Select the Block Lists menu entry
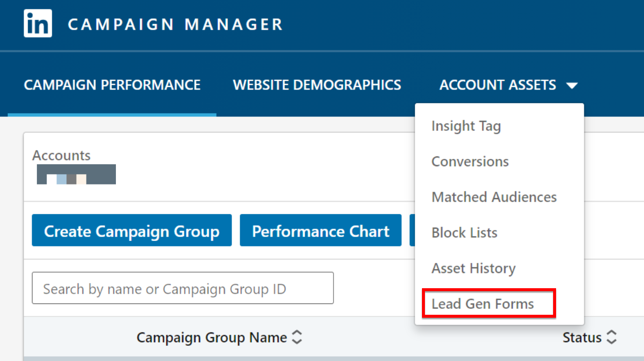644x361 pixels. 464,233
